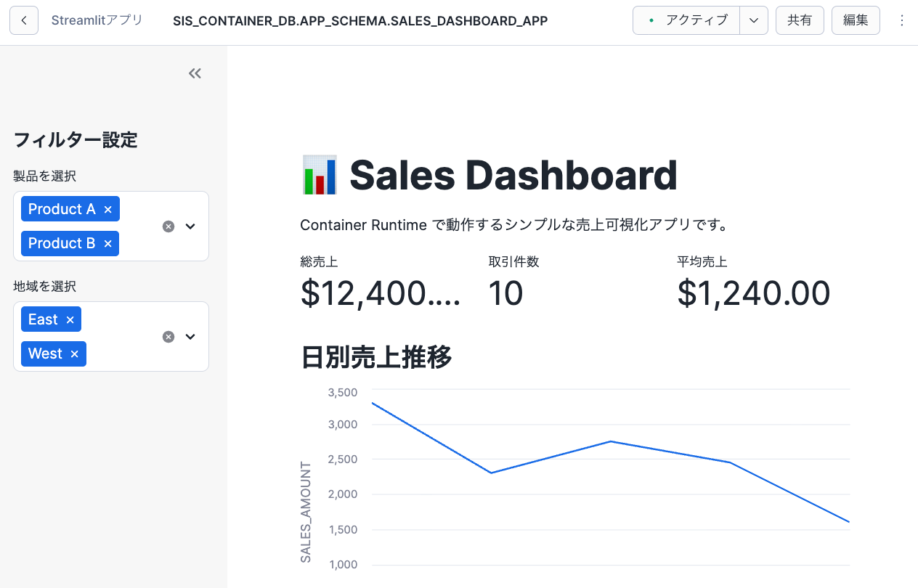Open the アクティブ status dropdown
This screenshot has width=918, height=588.
coord(754,20)
